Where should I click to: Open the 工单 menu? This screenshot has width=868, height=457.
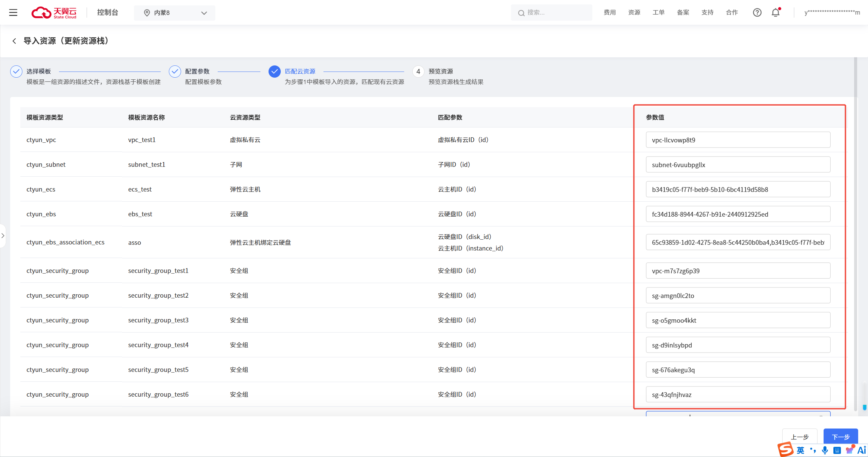click(658, 13)
